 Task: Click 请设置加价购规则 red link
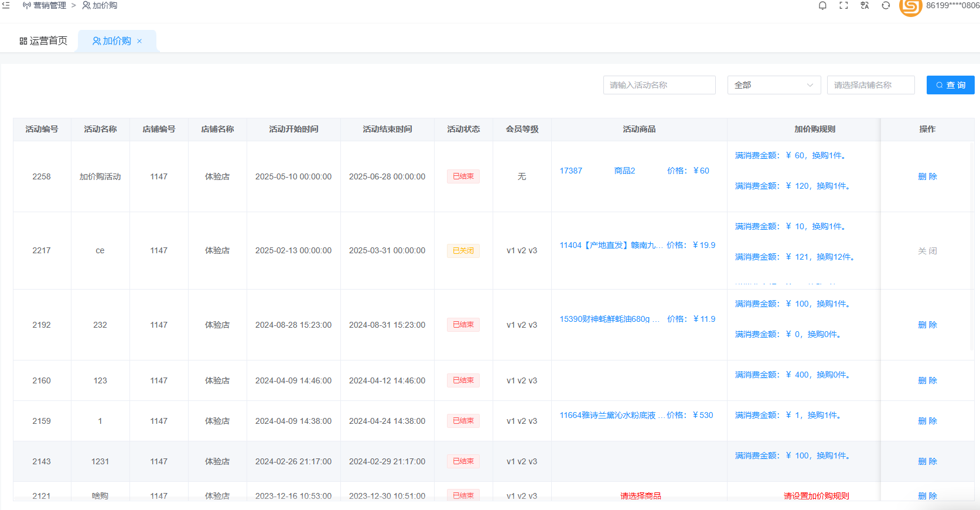pyautogui.click(x=816, y=495)
